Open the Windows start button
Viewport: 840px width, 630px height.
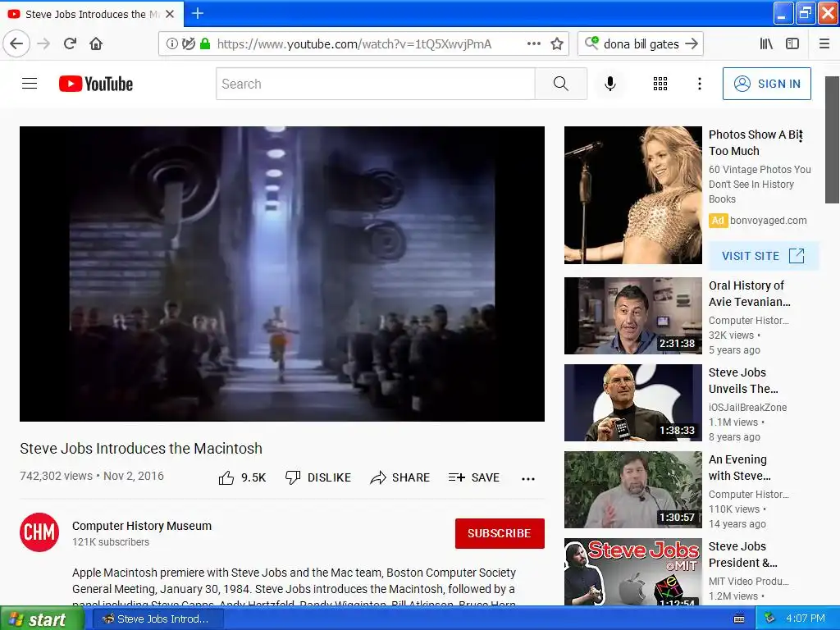coord(41,619)
